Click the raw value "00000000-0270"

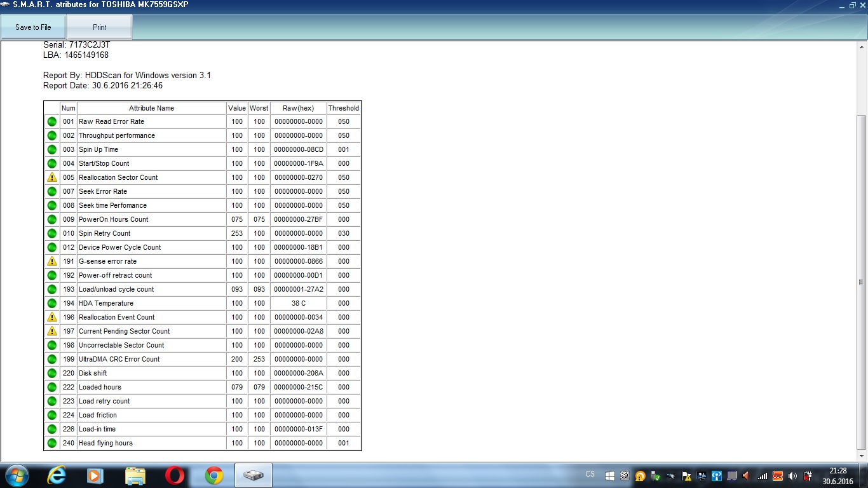[299, 177]
